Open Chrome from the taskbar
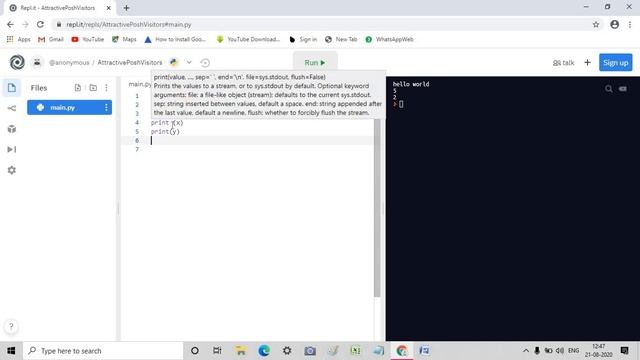 (x=402, y=351)
